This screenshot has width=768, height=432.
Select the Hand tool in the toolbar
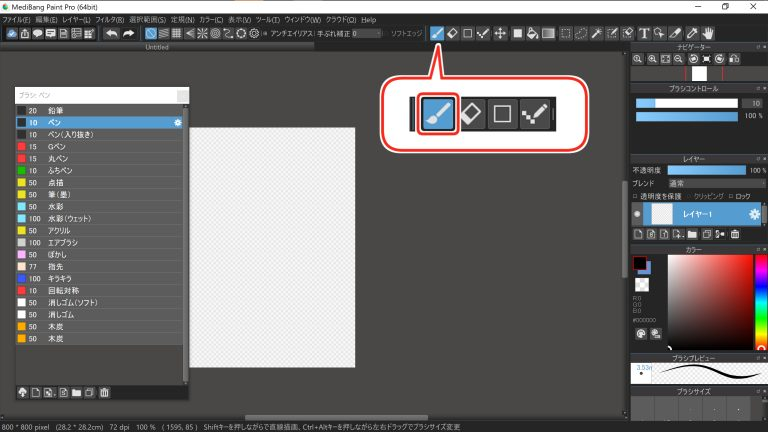pyautogui.click(x=709, y=33)
